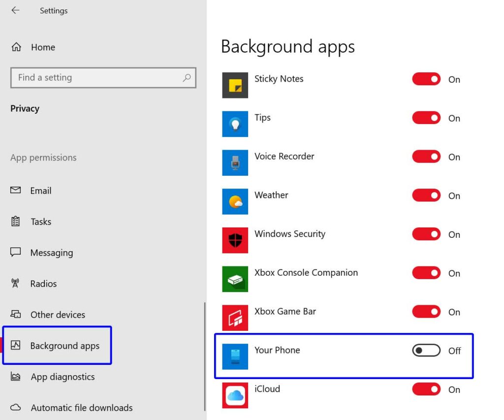The width and height of the screenshot is (504, 420).
Task: Click the Weather app name
Action: click(271, 195)
